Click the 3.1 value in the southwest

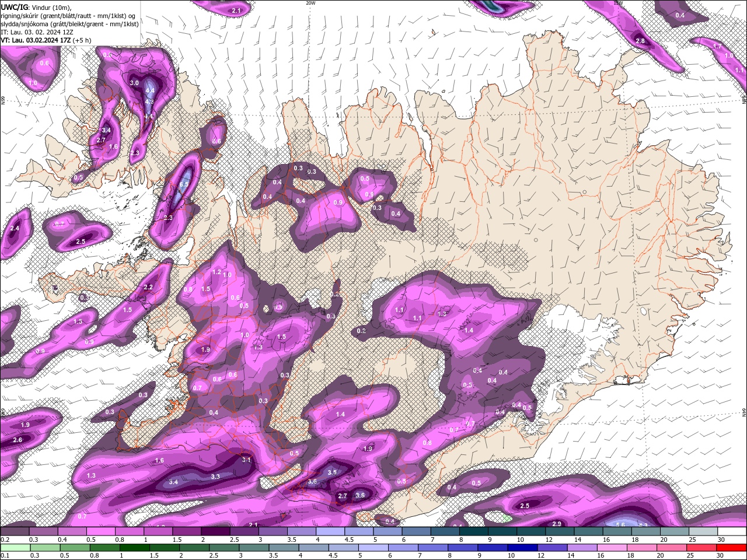[x=246, y=460]
